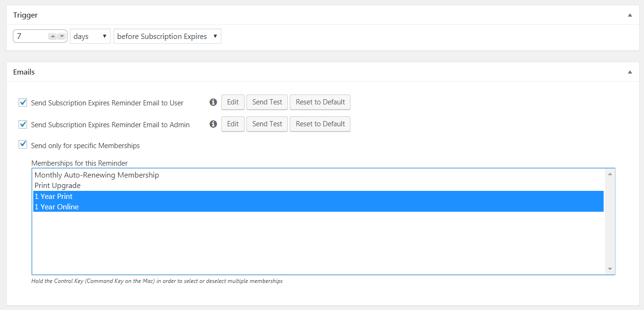The width and height of the screenshot is (644, 310).
Task: Send Test for User reminder email
Action: tap(267, 102)
